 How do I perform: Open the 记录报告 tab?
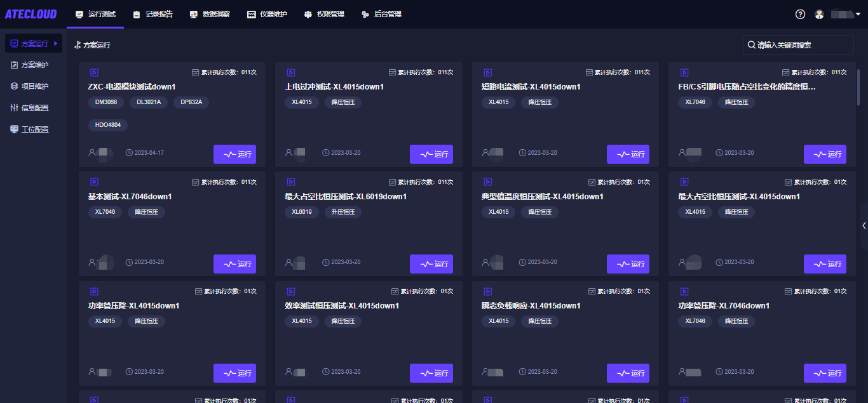click(153, 14)
